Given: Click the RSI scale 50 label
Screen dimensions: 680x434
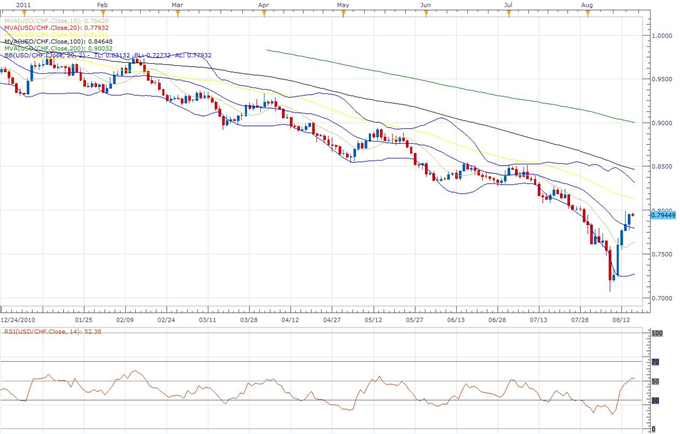Looking at the screenshot, I should (x=656, y=382).
